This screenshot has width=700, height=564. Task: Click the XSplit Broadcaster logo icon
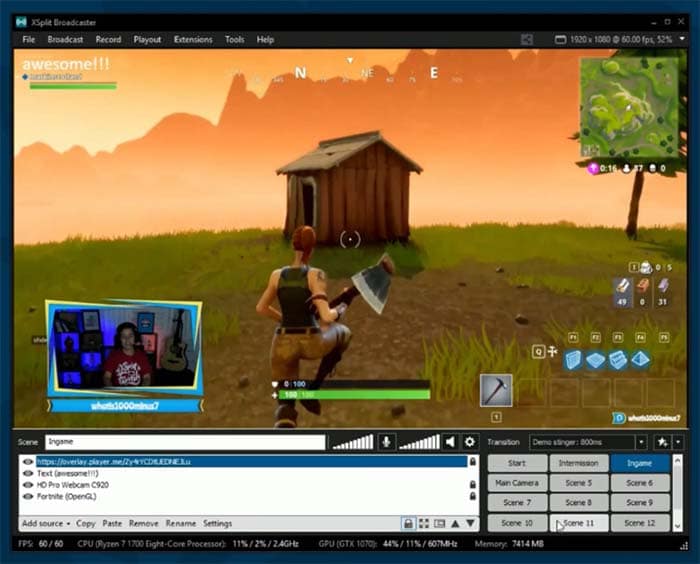21,22
